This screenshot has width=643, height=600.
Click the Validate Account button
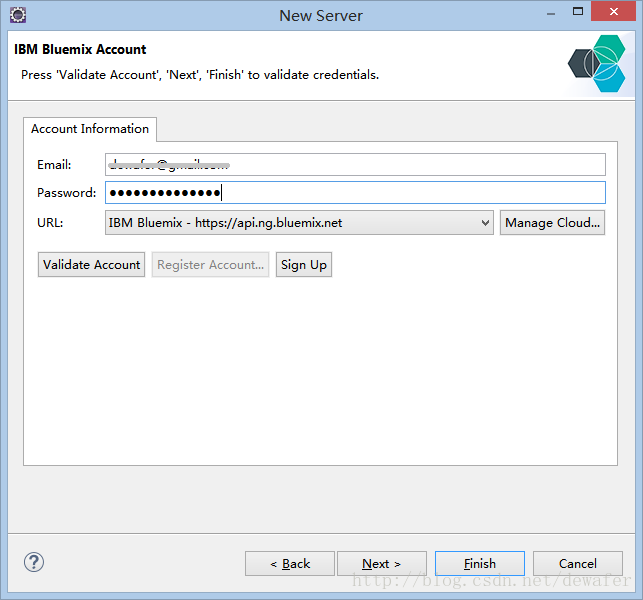tap(91, 265)
